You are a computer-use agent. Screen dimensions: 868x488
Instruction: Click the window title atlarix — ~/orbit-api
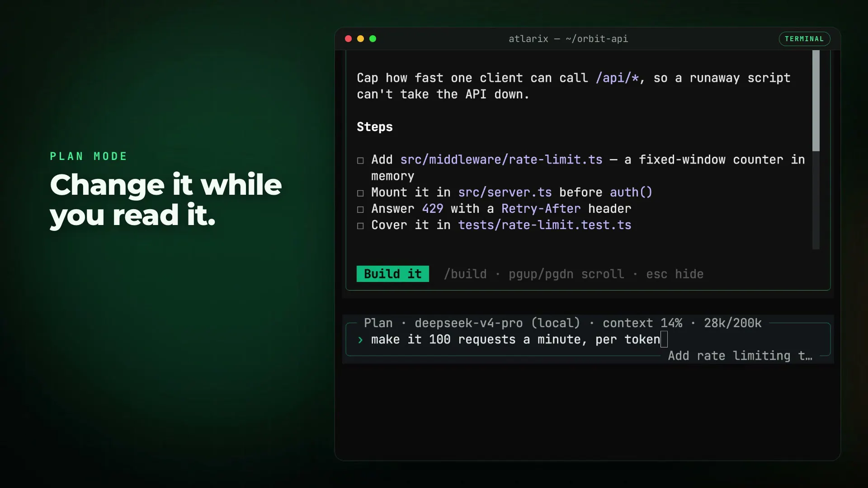coord(568,39)
